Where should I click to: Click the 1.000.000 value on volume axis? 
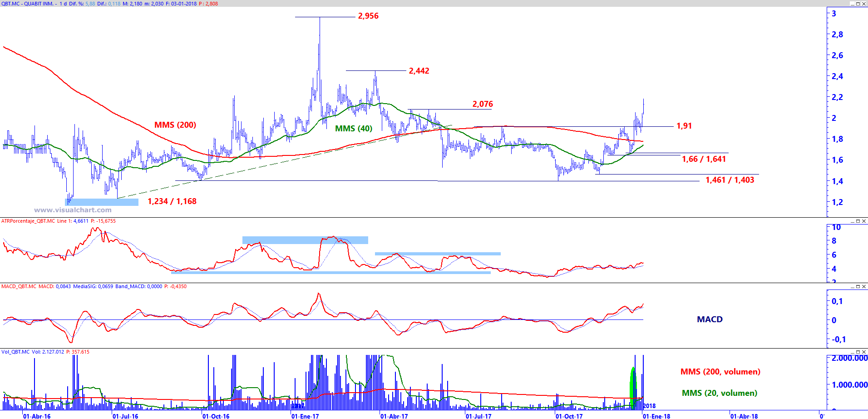[x=849, y=385]
